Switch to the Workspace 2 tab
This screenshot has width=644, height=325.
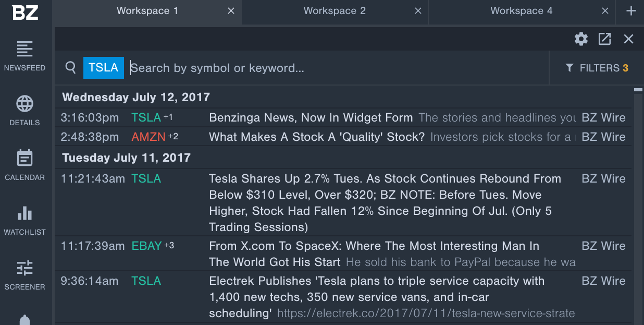point(335,11)
